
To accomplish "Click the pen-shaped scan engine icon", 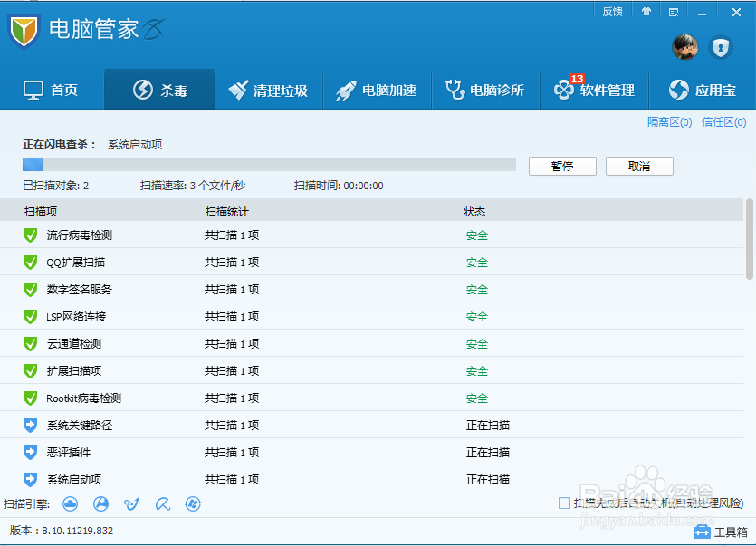I will [163, 504].
